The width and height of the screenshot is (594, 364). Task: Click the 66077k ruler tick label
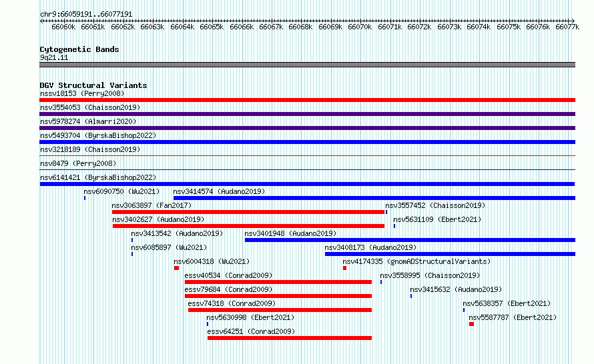pos(567,27)
